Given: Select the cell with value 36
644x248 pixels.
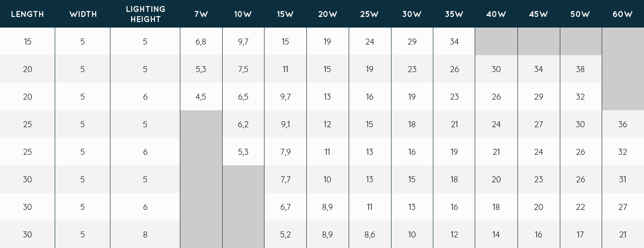Looking at the screenshot, I should click(x=622, y=124).
